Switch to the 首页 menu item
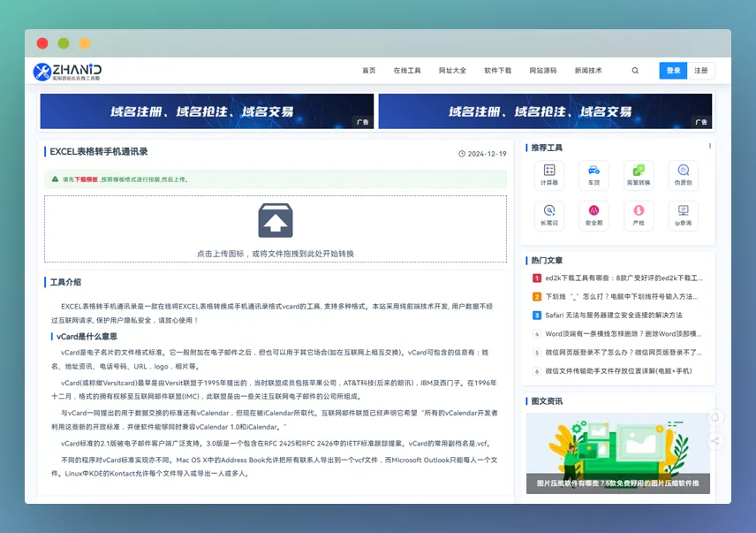Image resolution: width=756 pixels, height=533 pixels. click(x=367, y=70)
